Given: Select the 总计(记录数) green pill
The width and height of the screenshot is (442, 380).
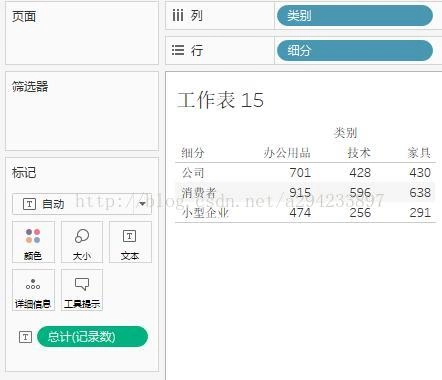Looking at the screenshot, I should (92, 337).
